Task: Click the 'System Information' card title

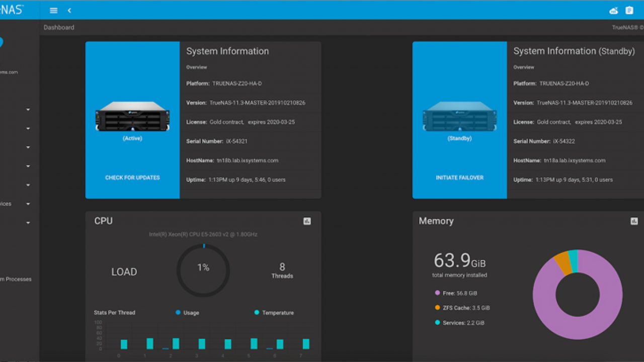Action: 227,51
